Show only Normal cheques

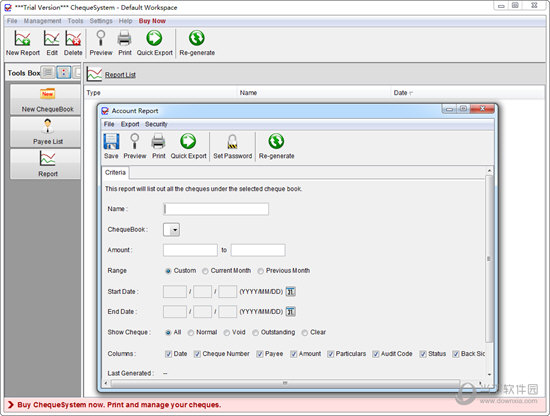[190, 333]
